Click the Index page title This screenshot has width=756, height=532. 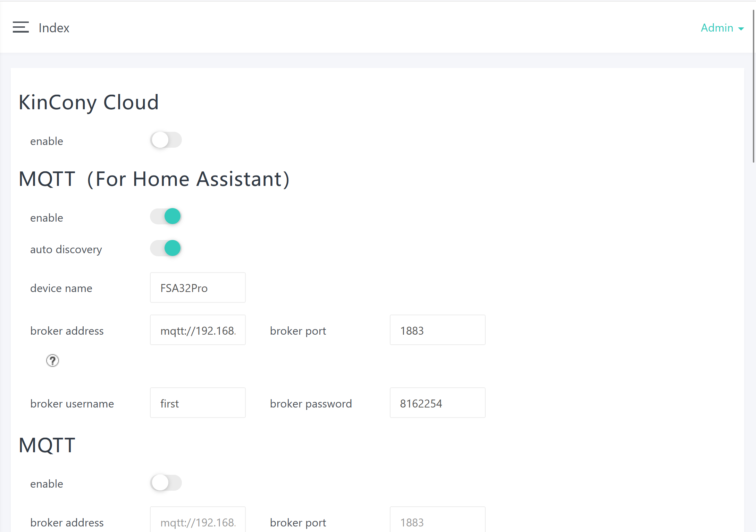point(54,28)
